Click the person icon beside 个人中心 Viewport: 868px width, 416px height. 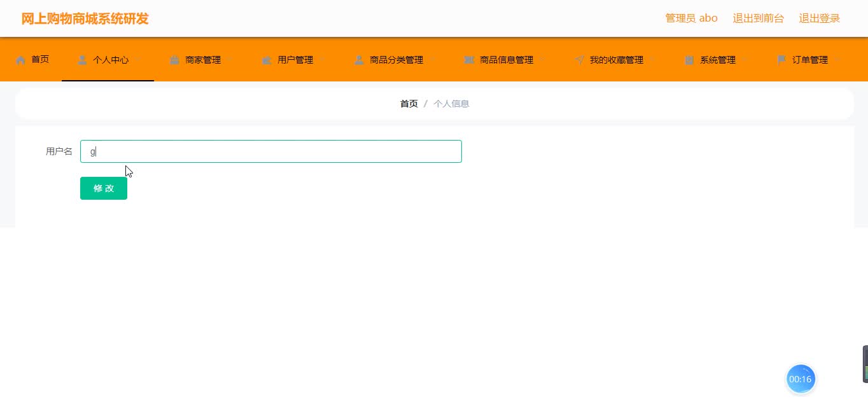(82, 60)
